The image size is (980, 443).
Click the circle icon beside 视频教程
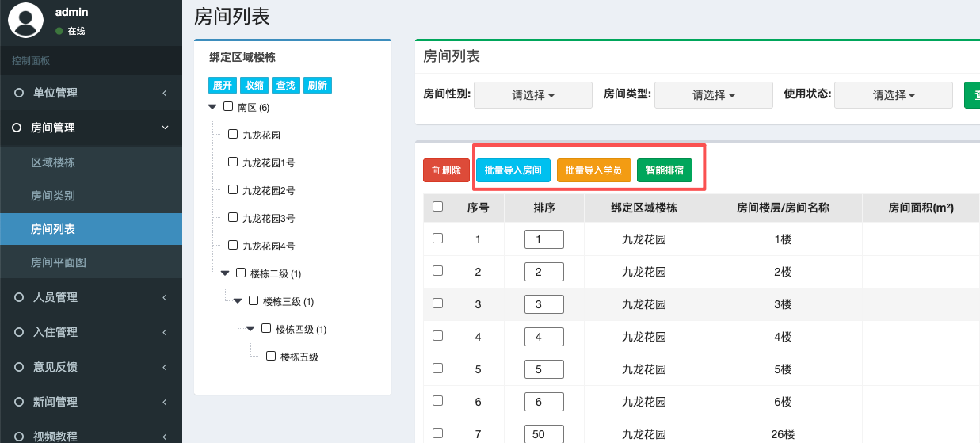19,436
